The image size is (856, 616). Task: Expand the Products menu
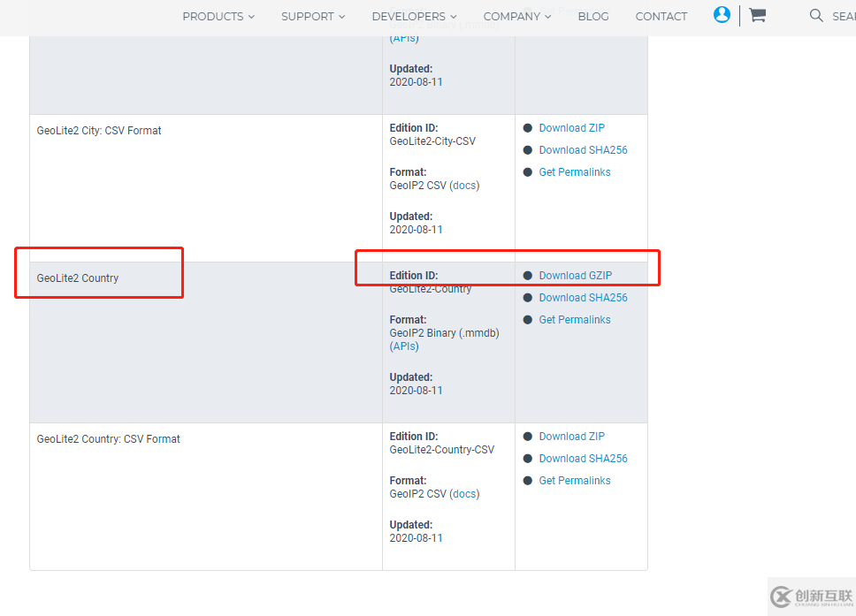218,17
